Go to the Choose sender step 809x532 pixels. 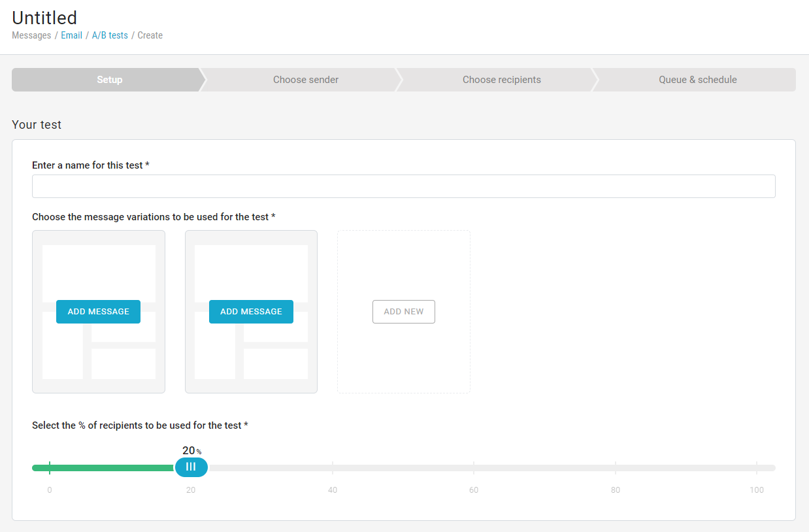[x=305, y=80]
